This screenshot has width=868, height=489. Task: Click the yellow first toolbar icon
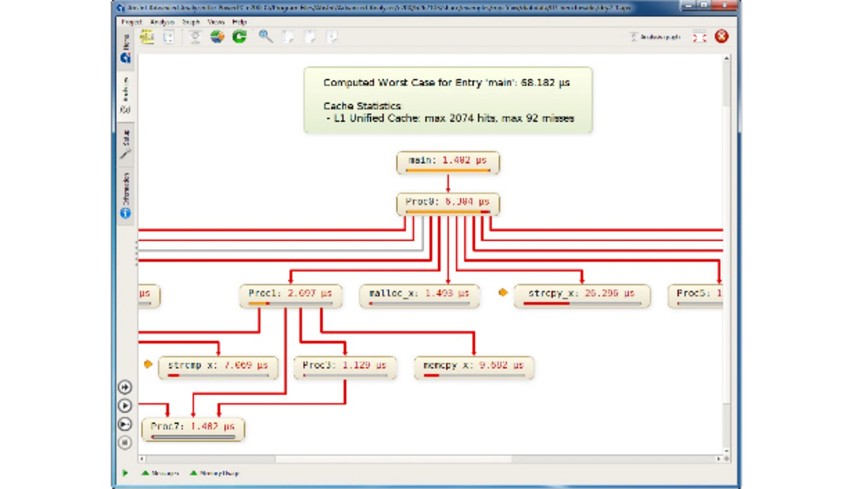pyautogui.click(x=147, y=37)
